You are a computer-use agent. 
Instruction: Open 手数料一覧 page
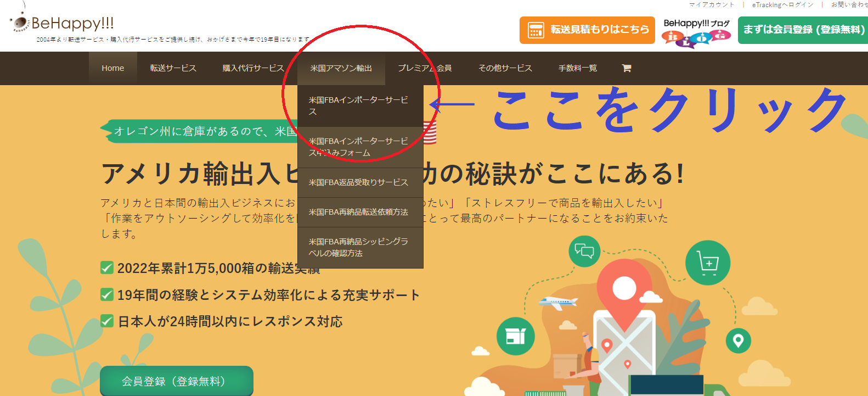point(578,68)
